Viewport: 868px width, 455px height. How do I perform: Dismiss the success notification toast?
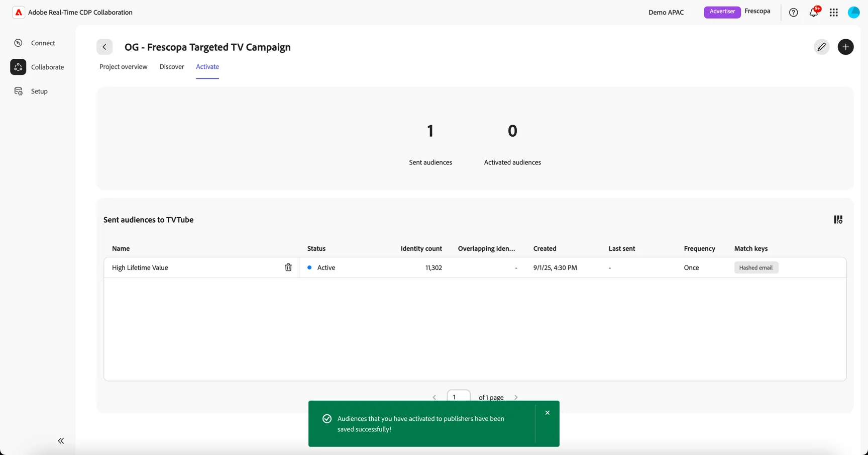548,413
